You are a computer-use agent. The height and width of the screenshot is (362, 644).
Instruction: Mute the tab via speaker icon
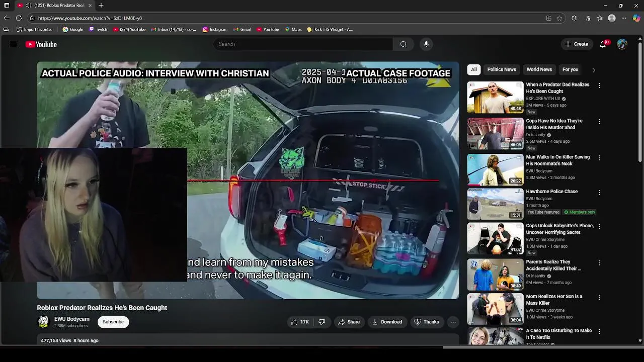click(x=28, y=6)
